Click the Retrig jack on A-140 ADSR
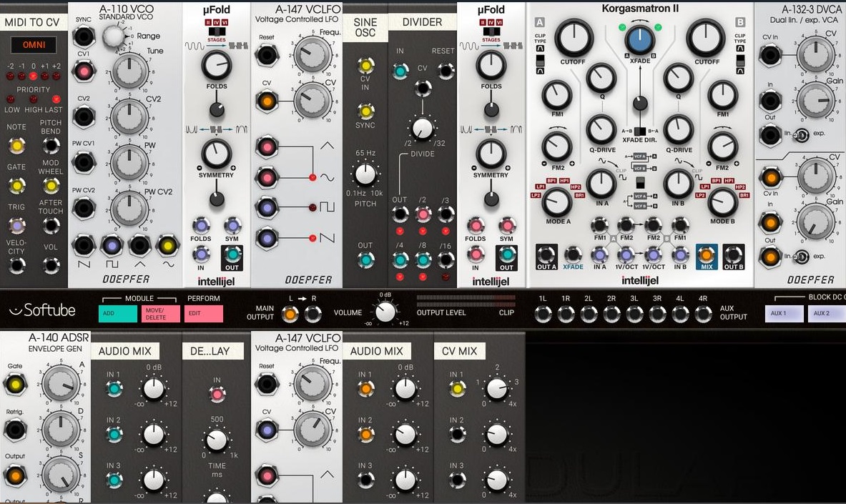This screenshot has height=504, width=846. [14, 430]
